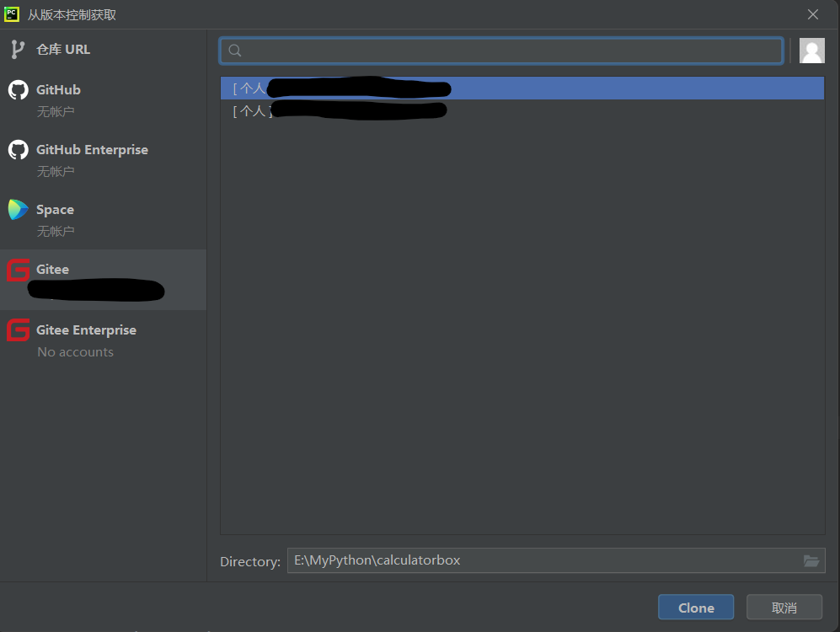Open the folder browse icon in Directory

[x=811, y=560]
